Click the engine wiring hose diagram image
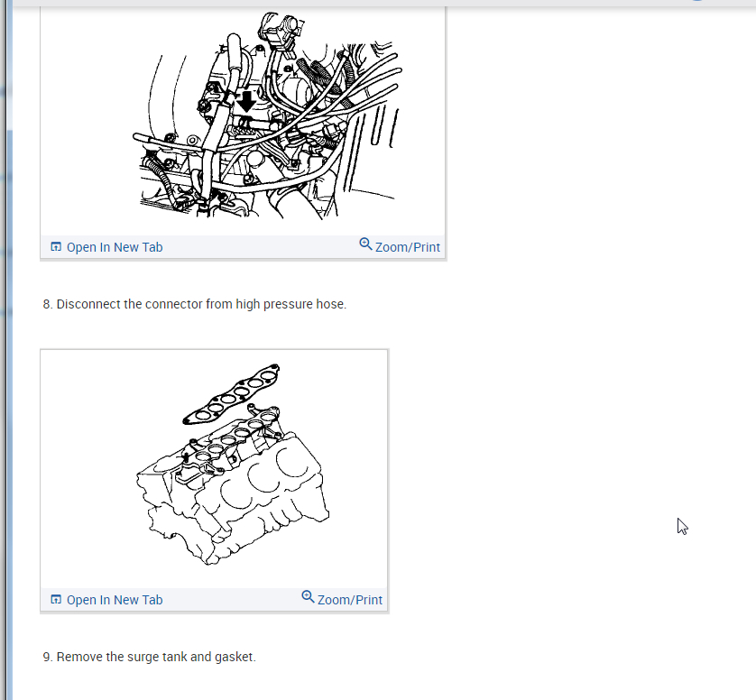Image resolution: width=756 pixels, height=700 pixels. click(x=267, y=115)
